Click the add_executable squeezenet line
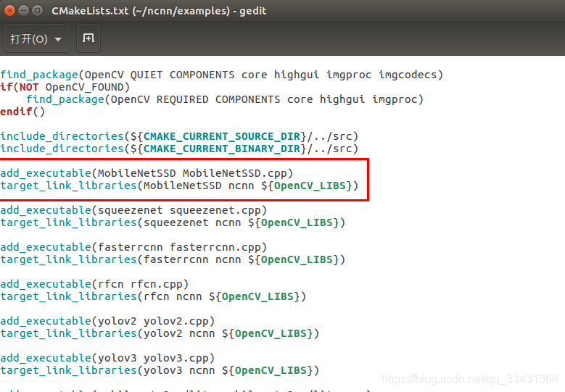Viewport: 565px width, 392px height. (x=133, y=210)
